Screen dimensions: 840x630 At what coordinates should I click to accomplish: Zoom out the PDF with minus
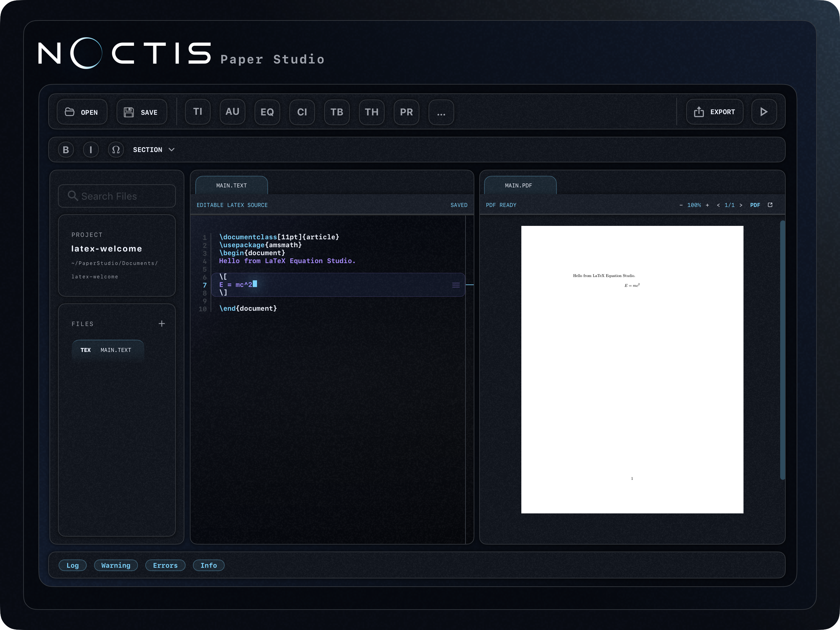pyautogui.click(x=681, y=205)
